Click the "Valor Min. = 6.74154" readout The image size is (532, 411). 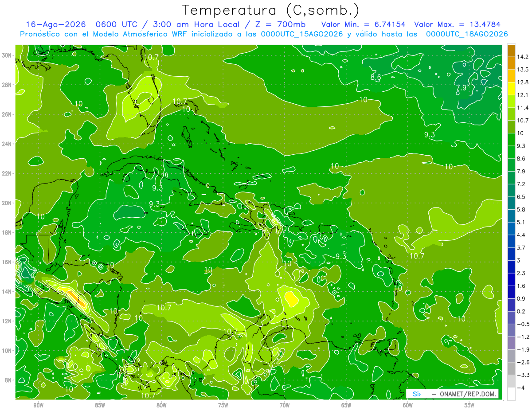tap(363, 24)
